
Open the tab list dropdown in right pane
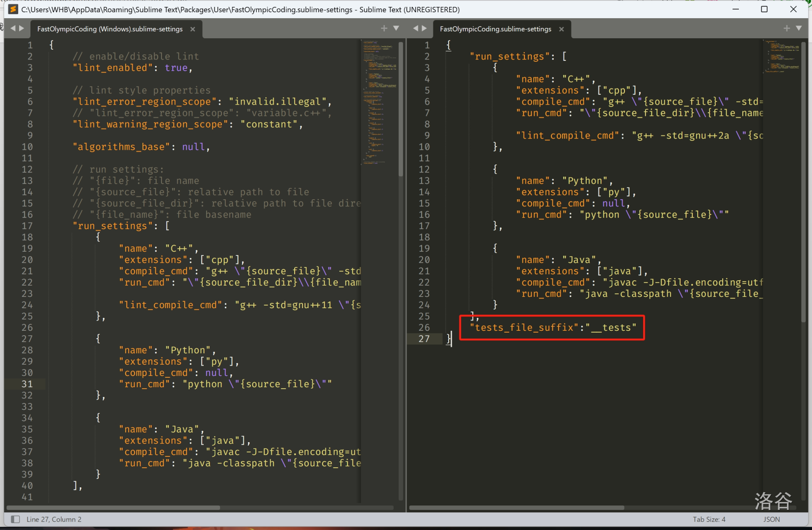799,28
